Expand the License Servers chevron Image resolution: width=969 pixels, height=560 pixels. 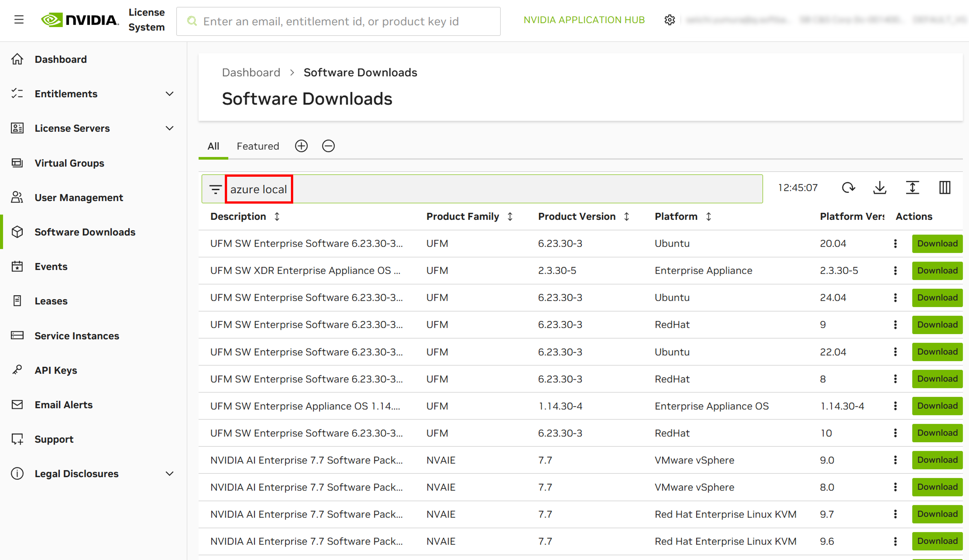pyautogui.click(x=170, y=128)
